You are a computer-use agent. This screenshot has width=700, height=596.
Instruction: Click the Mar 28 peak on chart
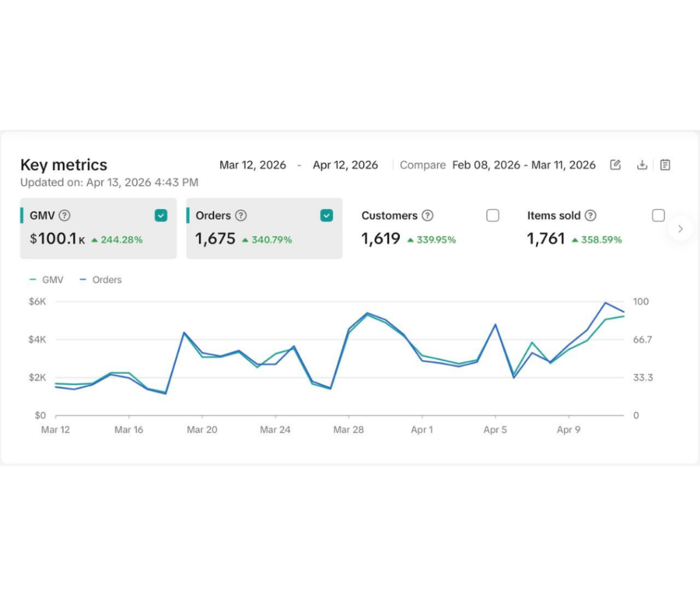click(367, 314)
